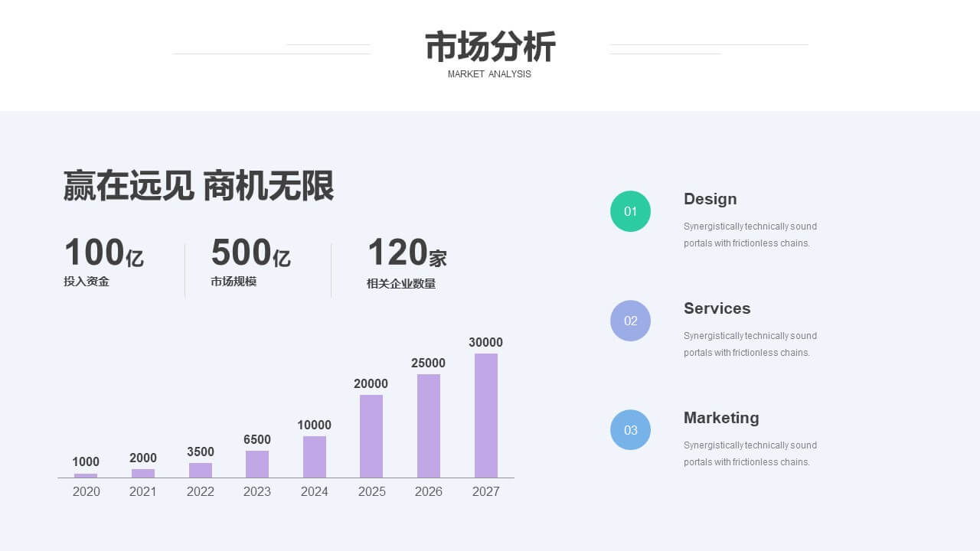Select the MARKET ANALYSIS subtitle

pyautogui.click(x=489, y=74)
